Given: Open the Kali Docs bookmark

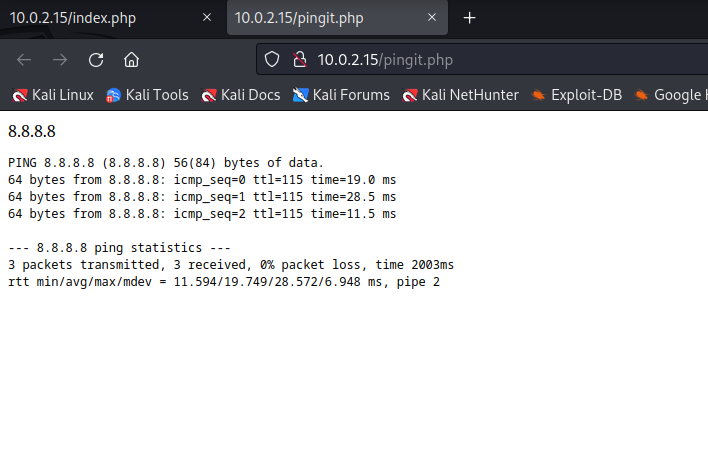Looking at the screenshot, I should [241, 95].
